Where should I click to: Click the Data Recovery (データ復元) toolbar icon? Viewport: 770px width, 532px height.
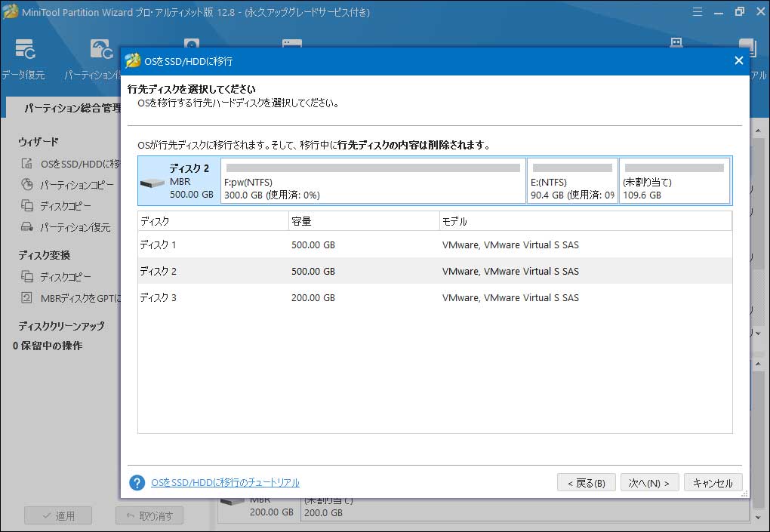[x=25, y=49]
